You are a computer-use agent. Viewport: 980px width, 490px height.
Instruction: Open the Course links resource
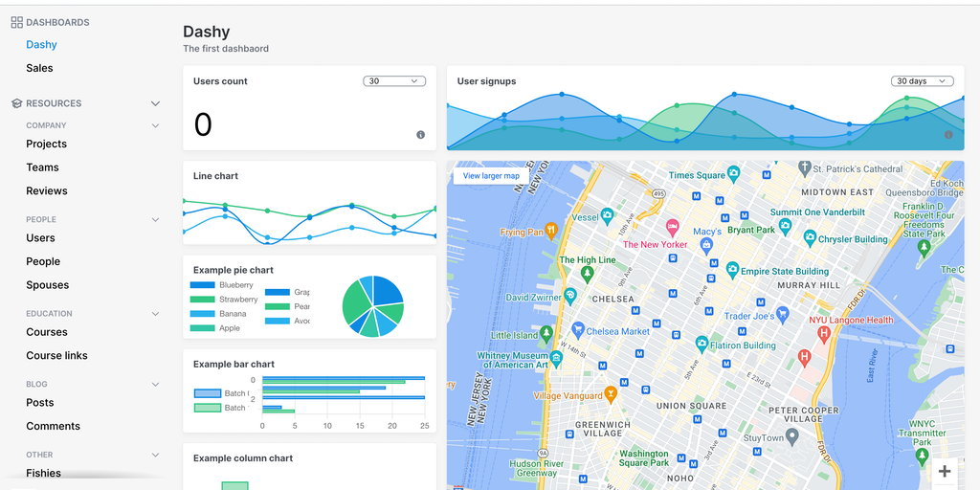pyautogui.click(x=56, y=356)
